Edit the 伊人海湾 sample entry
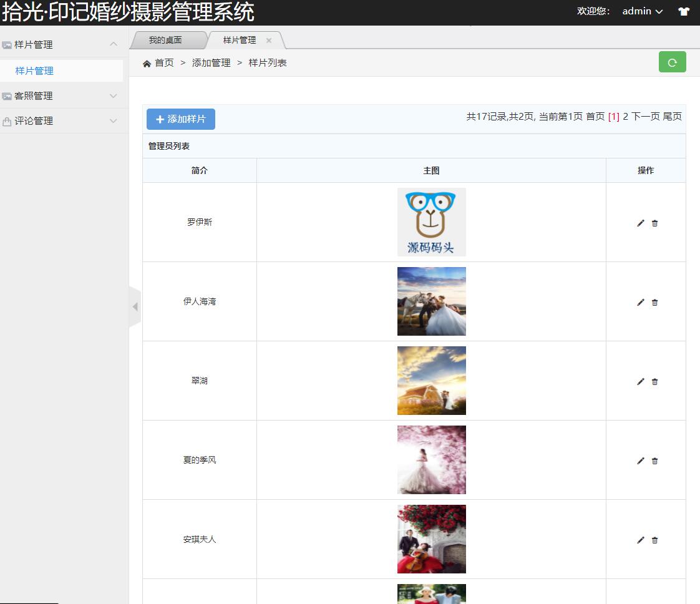This screenshot has width=700, height=604. [641, 302]
